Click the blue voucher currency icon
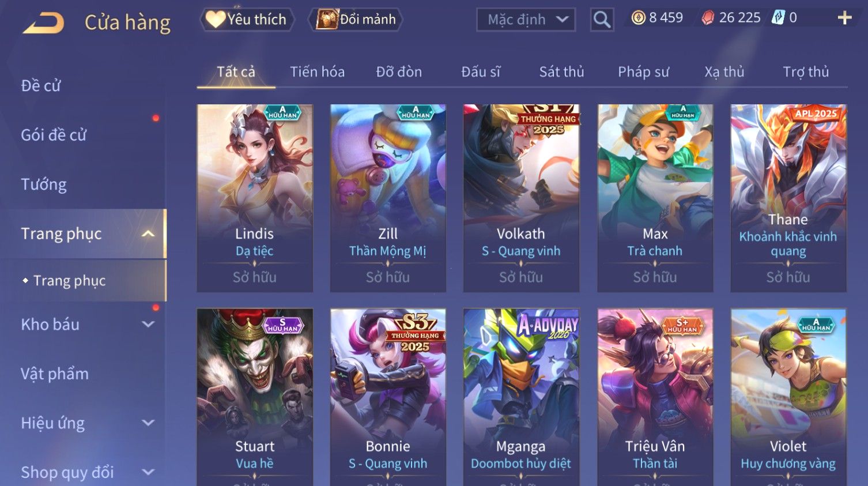868x486 pixels. pos(778,18)
